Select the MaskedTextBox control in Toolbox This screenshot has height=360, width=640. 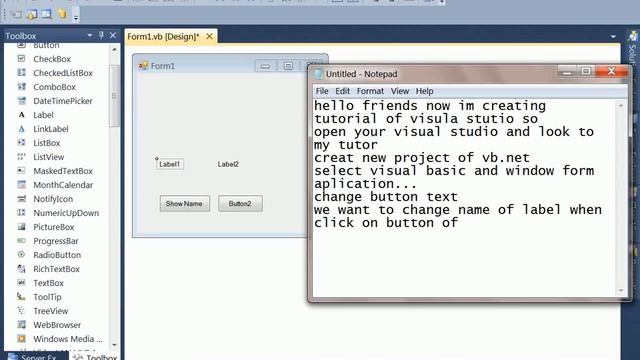(x=63, y=171)
